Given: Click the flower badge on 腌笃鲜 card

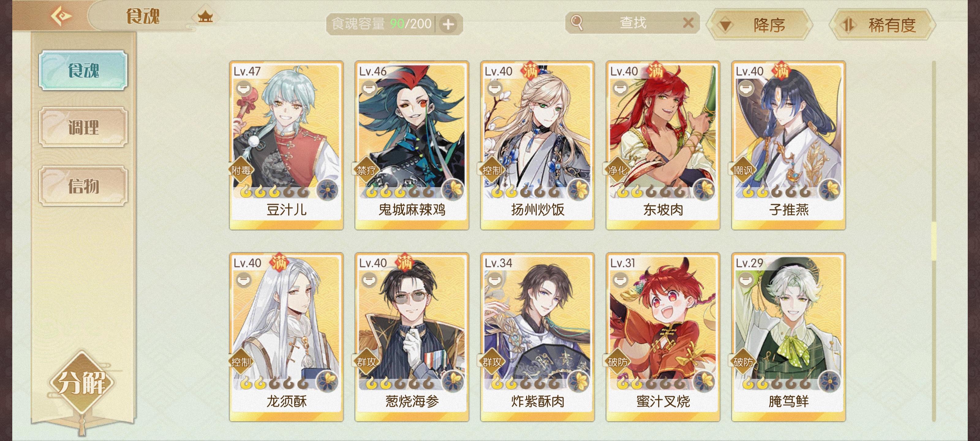Looking at the screenshot, I should 830,381.
